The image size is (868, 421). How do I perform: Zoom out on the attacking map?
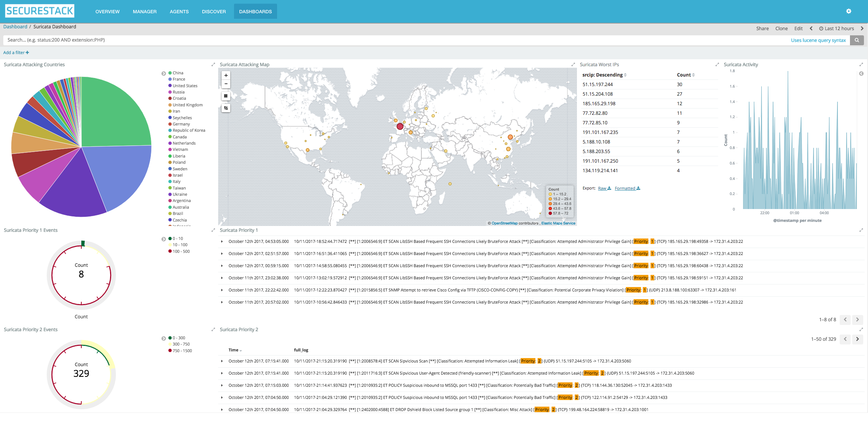pos(226,84)
